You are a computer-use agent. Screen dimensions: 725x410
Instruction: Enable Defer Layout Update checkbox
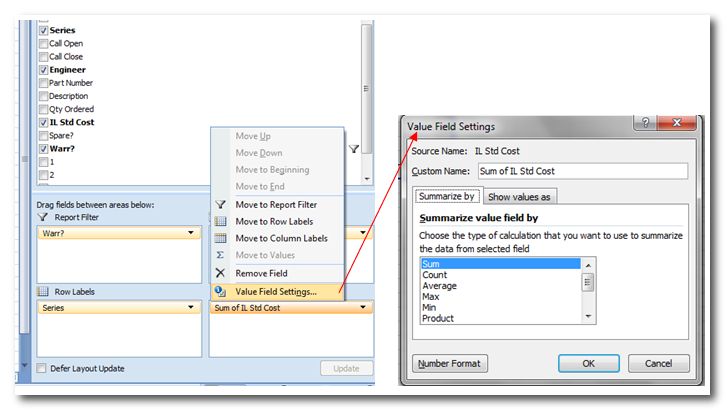point(41,368)
